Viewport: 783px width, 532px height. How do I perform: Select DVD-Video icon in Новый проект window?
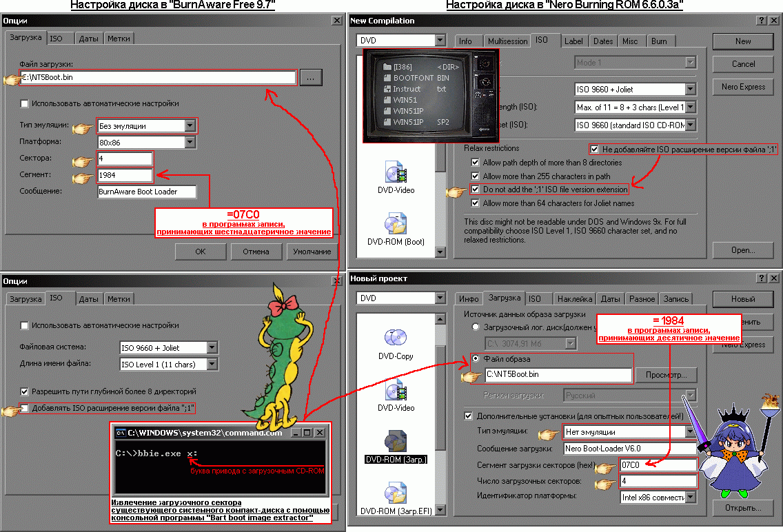point(396,390)
